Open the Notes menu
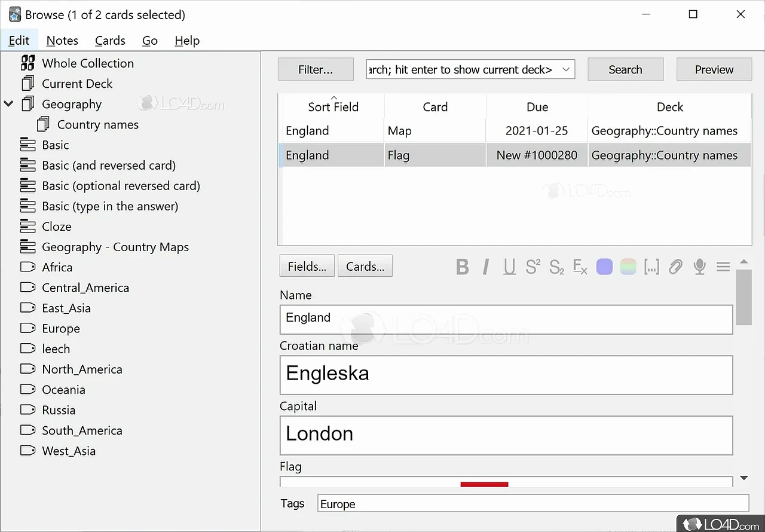Viewport: 765px width, 532px height. pyautogui.click(x=62, y=41)
